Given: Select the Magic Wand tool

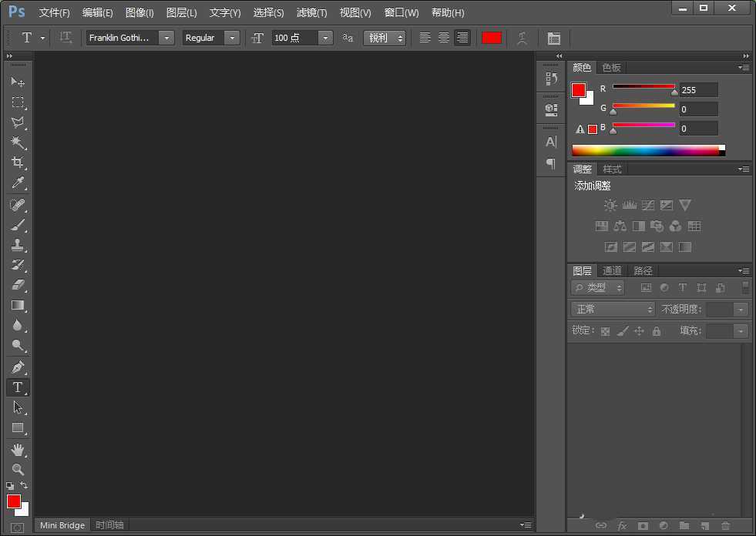Looking at the screenshot, I should (18, 142).
